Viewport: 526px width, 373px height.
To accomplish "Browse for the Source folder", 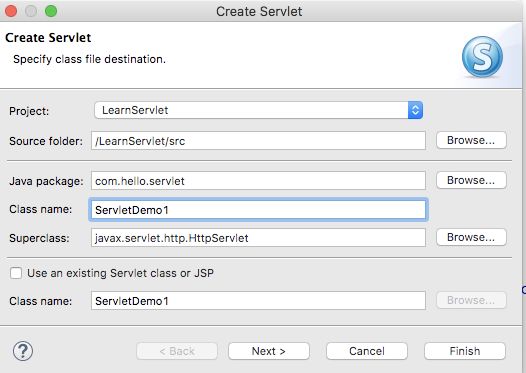I will pyautogui.click(x=471, y=140).
